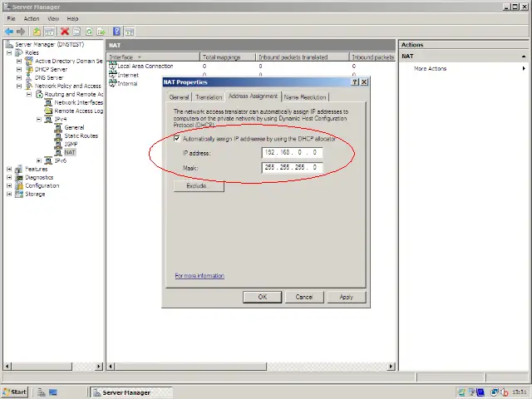The width and height of the screenshot is (532, 399).
Task: Toggle the Show/Hide Console Tree icon
Action: 49,32
